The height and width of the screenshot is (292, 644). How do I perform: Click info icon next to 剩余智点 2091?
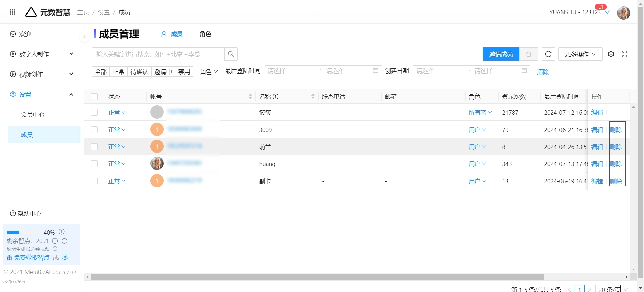[55, 241]
